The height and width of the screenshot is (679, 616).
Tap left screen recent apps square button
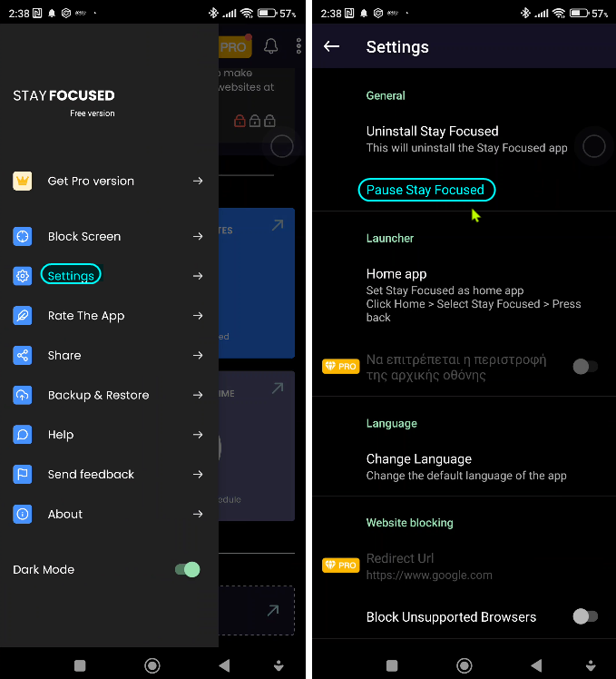tap(80, 665)
